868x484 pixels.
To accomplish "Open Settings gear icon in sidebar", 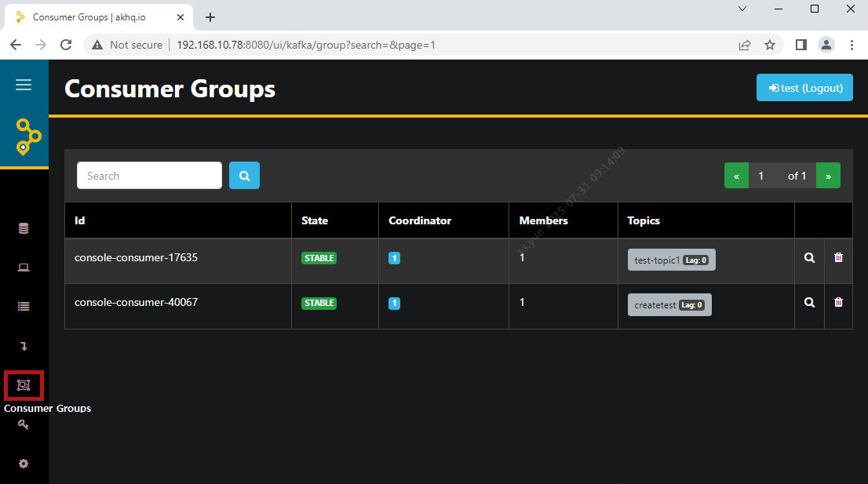I will (24, 464).
